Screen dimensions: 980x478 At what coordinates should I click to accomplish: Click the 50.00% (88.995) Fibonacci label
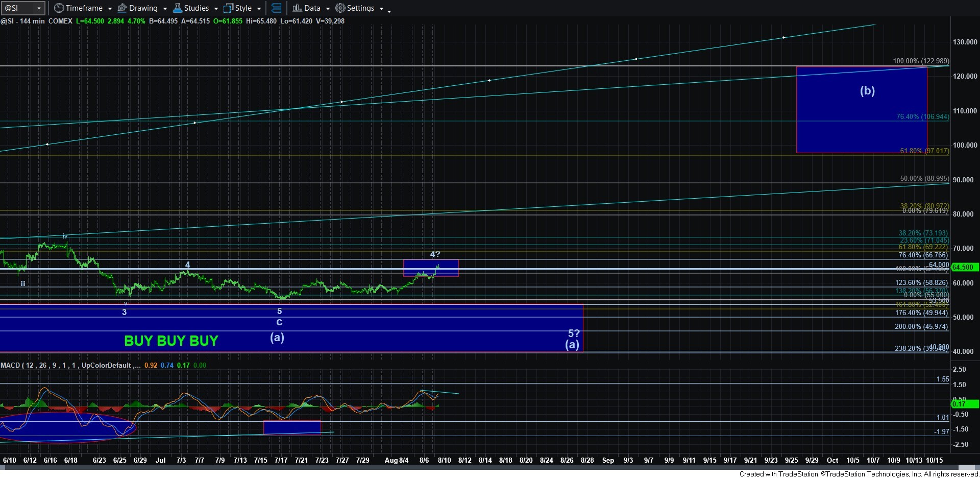tap(924, 179)
